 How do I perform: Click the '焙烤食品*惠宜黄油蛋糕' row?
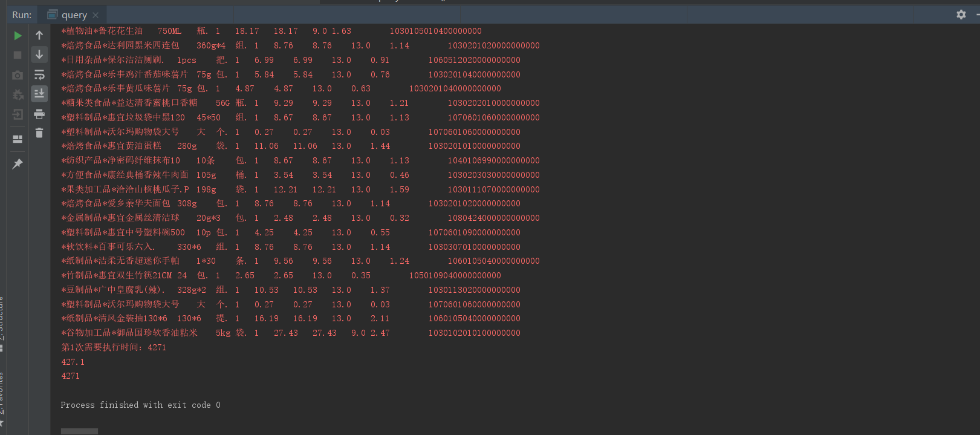pos(291,146)
